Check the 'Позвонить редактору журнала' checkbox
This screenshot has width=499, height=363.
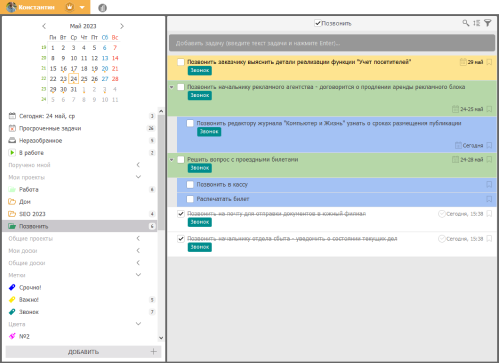pyautogui.click(x=190, y=123)
